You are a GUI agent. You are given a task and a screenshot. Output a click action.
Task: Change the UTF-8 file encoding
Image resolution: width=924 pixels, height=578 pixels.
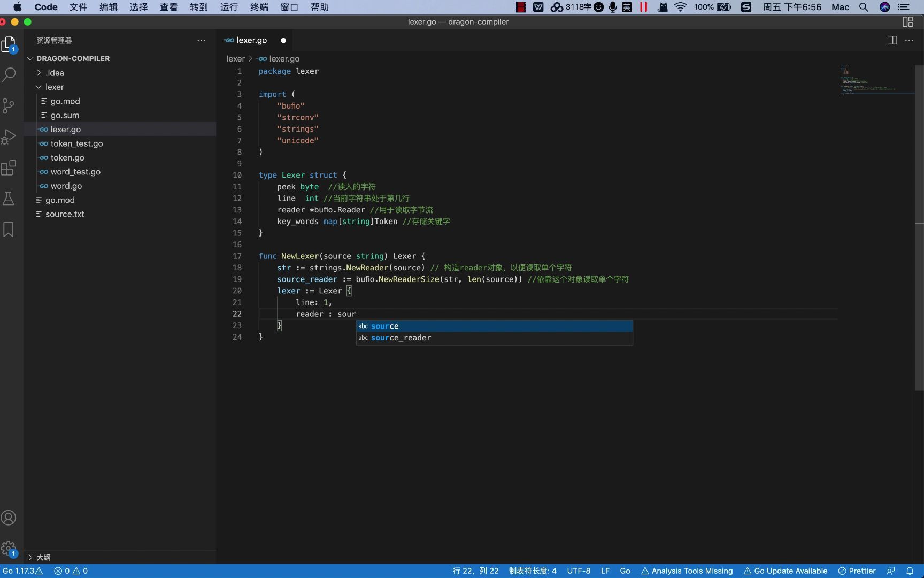579,571
